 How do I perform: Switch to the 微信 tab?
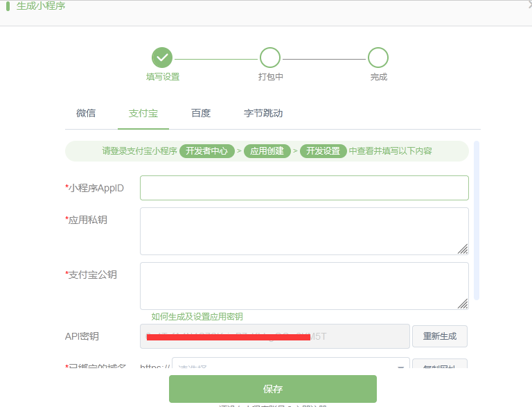(x=86, y=113)
